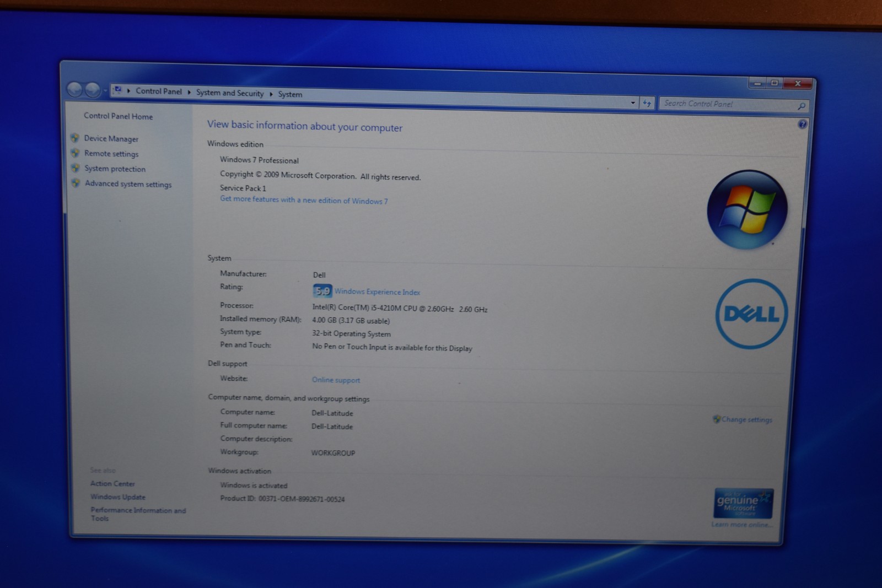The height and width of the screenshot is (588, 882).
Task: Click the 5.9 rating badge
Action: (322, 291)
